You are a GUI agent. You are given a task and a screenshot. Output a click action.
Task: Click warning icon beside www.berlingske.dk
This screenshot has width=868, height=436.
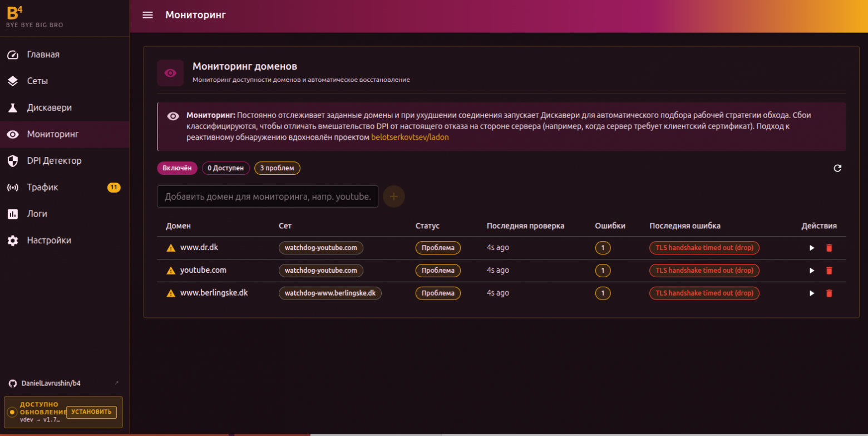[171, 293]
